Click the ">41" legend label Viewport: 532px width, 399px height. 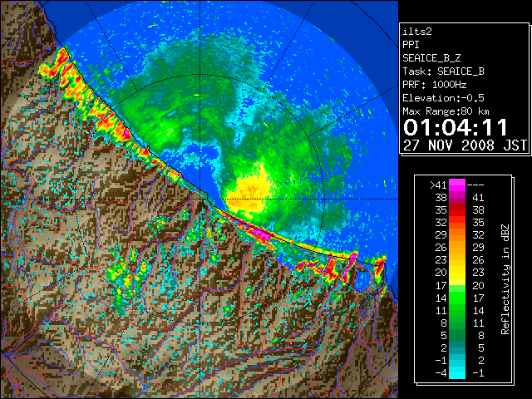coord(438,185)
